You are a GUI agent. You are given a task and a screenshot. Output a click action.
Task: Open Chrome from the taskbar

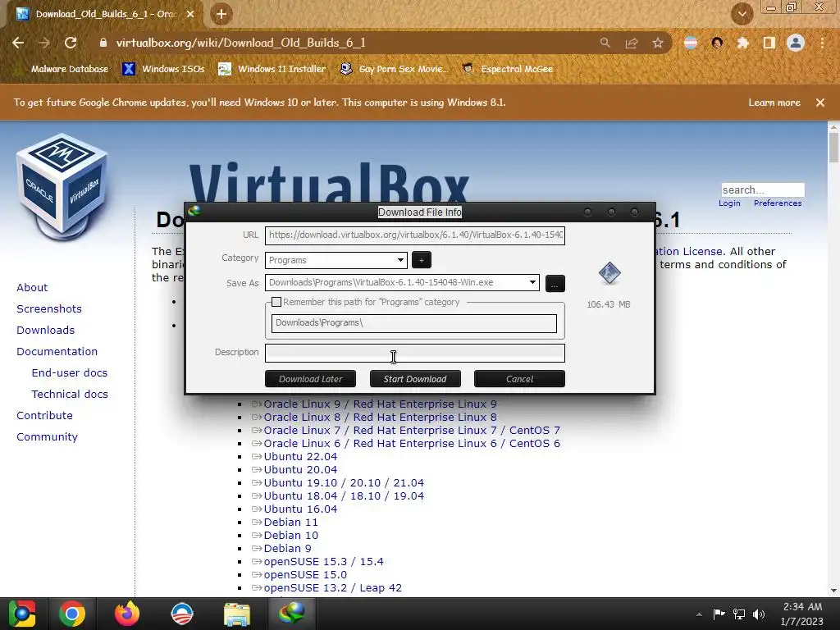pyautogui.click(x=72, y=614)
